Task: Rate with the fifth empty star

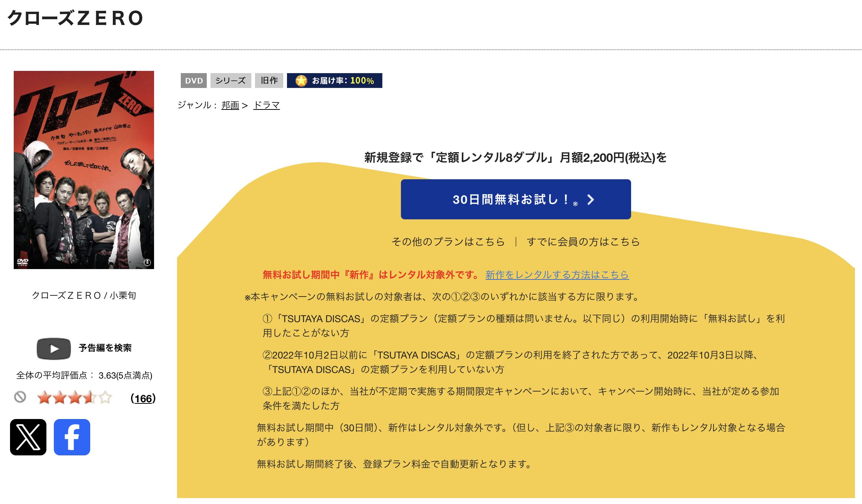Action: pyautogui.click(x=105, y=397)
